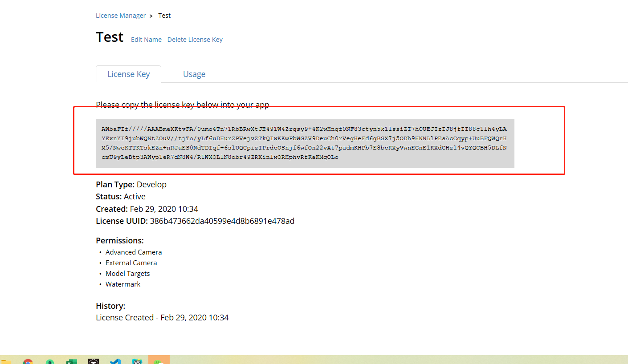The image size is (628, 364).
Task: Open WebStorm from the taskbar
Action: 137,361
